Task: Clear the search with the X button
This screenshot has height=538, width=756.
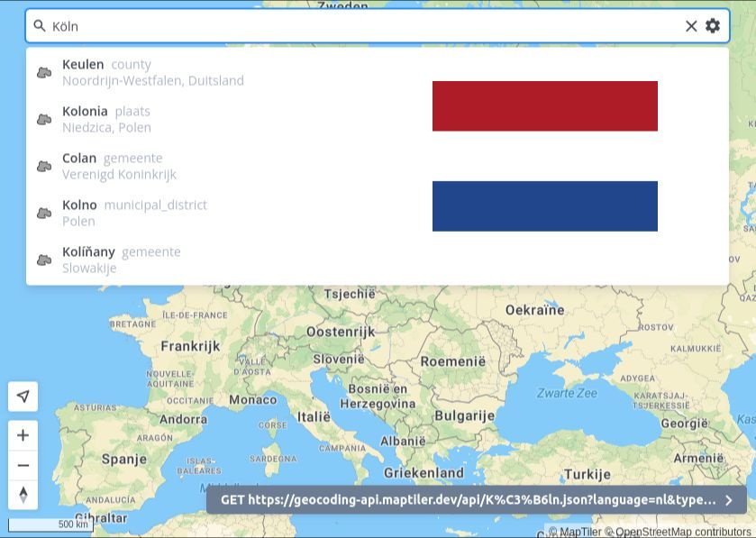Action: [691, 26]
